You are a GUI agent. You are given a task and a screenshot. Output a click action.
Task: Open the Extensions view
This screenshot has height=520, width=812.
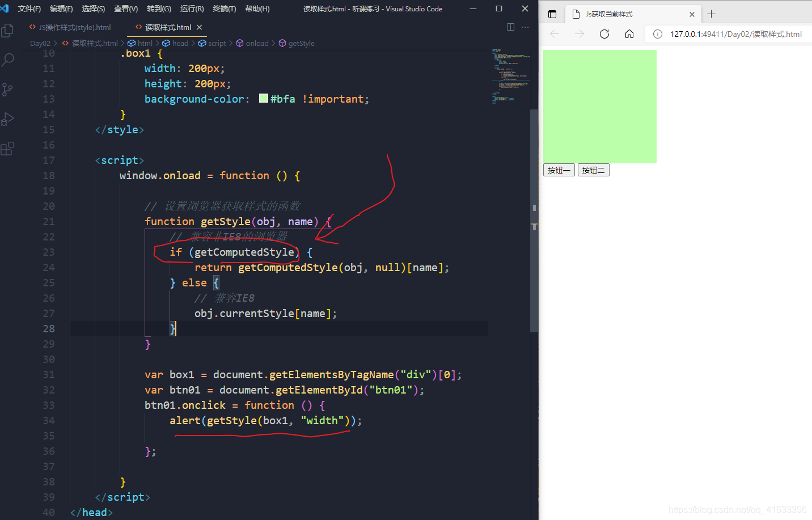pyautogui.click(x=7, y=149)
